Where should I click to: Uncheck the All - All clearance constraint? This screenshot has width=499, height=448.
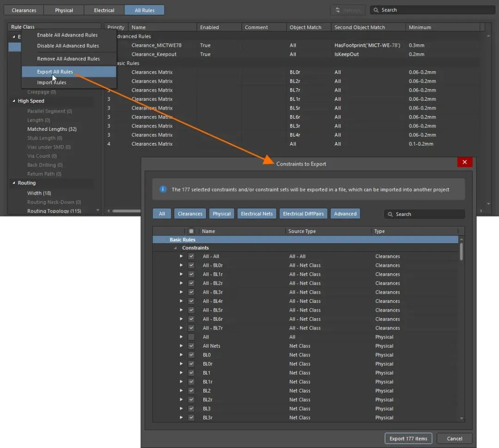191,256
